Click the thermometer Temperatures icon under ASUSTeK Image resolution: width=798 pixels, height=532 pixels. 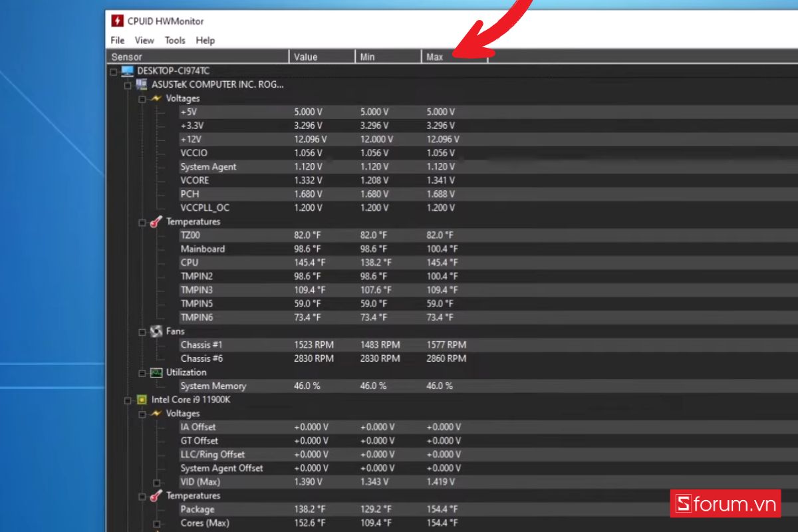click(156, 221)
